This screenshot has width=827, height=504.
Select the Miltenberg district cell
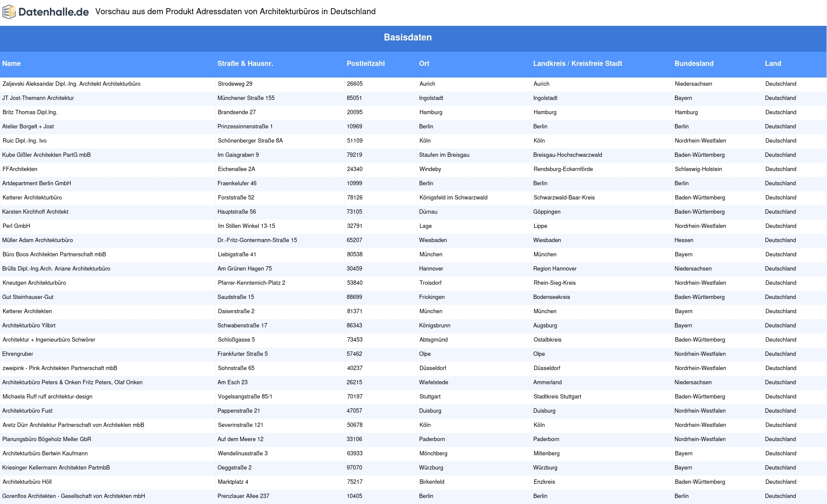click(547, 454)
